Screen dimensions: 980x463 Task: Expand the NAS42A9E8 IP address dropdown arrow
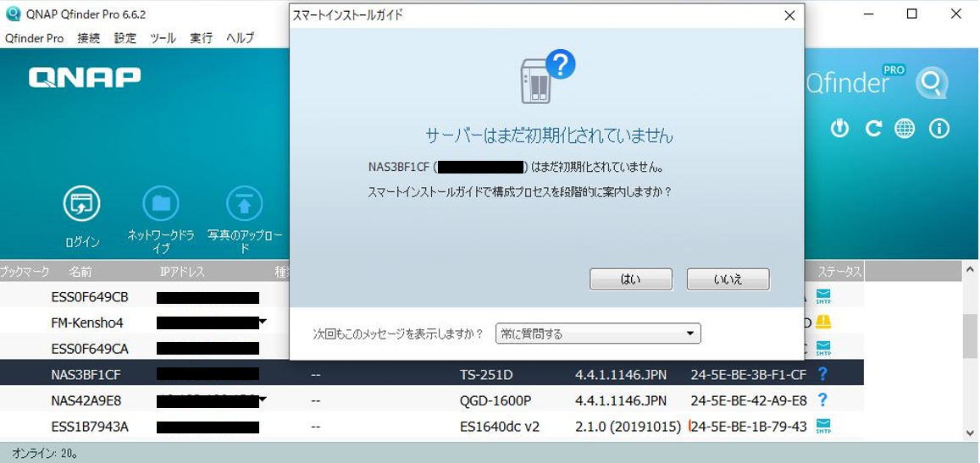tap(263, 399)
